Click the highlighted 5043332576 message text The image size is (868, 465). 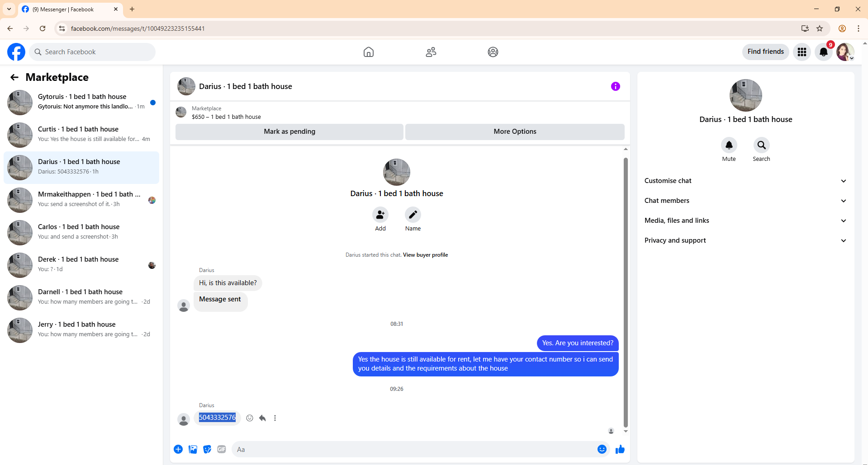[x=217, y=418]
